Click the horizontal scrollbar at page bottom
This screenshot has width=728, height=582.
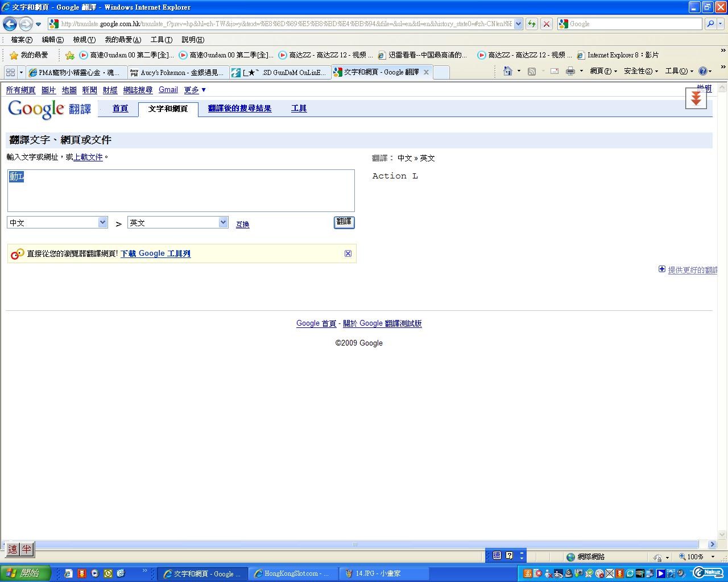coord(355,544)
